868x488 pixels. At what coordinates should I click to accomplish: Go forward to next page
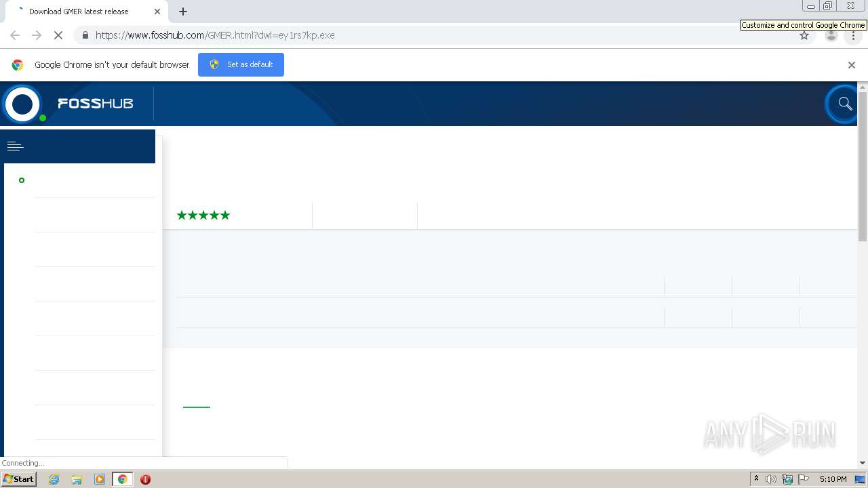(37, 35)
